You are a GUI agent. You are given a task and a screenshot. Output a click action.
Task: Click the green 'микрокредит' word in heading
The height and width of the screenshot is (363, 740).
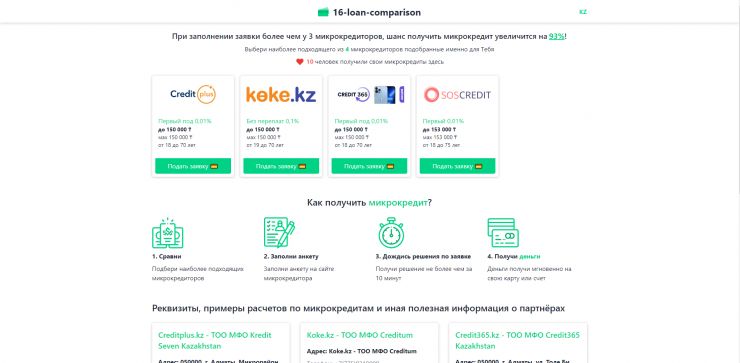[398, 203]
